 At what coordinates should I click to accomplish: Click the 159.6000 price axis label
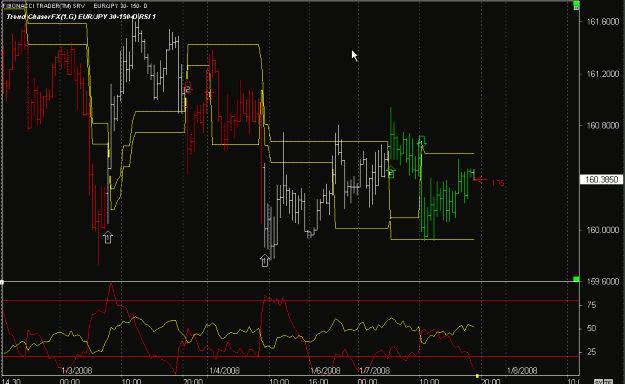[x=603, y=282]
